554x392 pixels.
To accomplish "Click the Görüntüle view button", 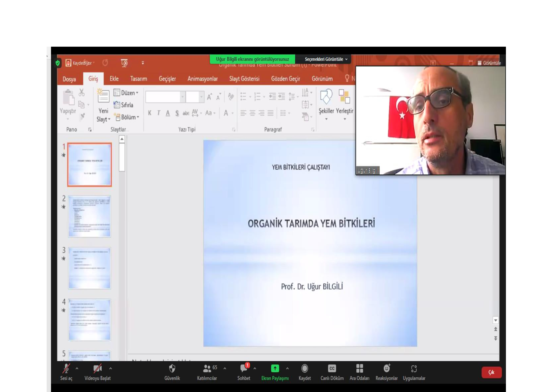I will [489, 63].
